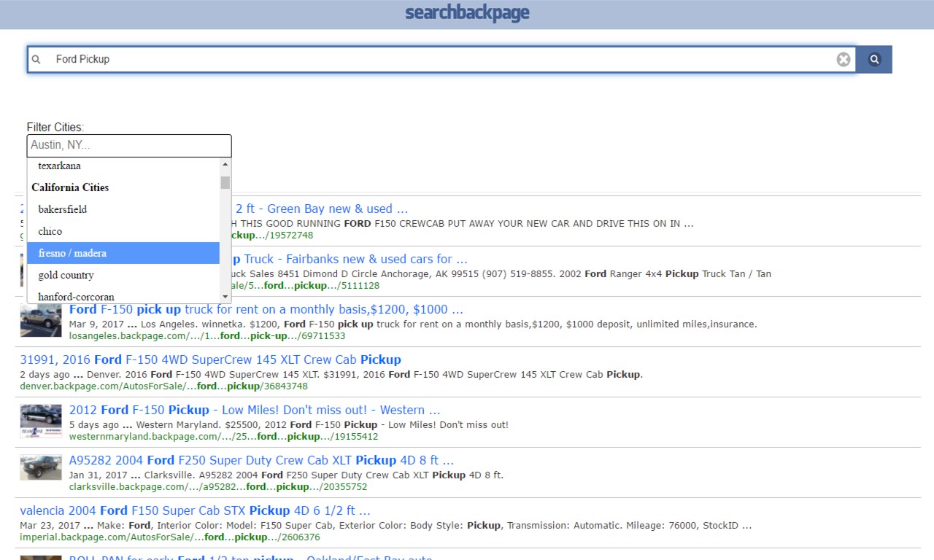Screen dimensions: 934x560
Task: Click denver.backpage.com URL text
Action: pyautogui.click(x=163, y=386)
